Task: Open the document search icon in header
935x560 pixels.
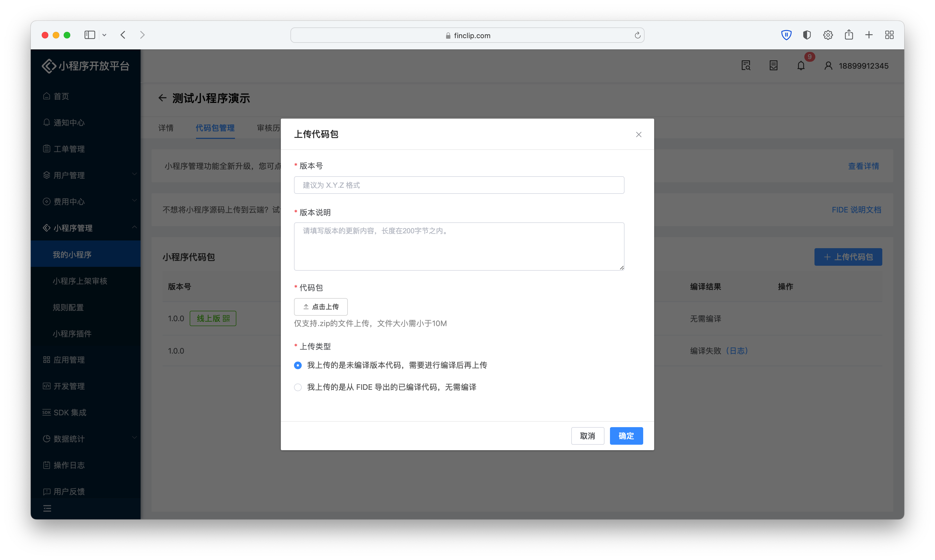Action: [746, 66]
